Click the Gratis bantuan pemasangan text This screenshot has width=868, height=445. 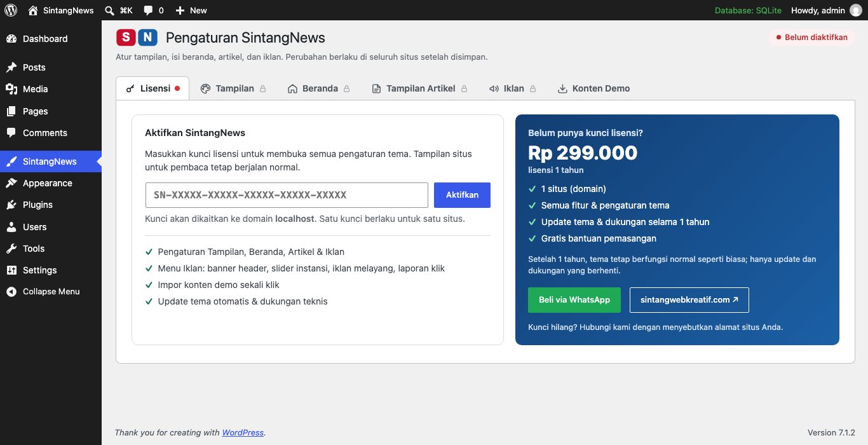coord(599,238)
